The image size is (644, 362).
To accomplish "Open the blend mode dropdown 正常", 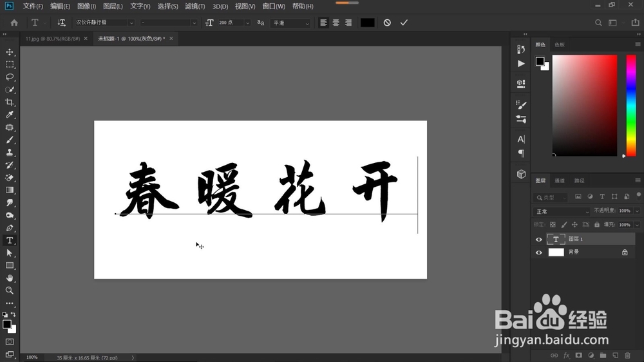I will coord(562,212).
